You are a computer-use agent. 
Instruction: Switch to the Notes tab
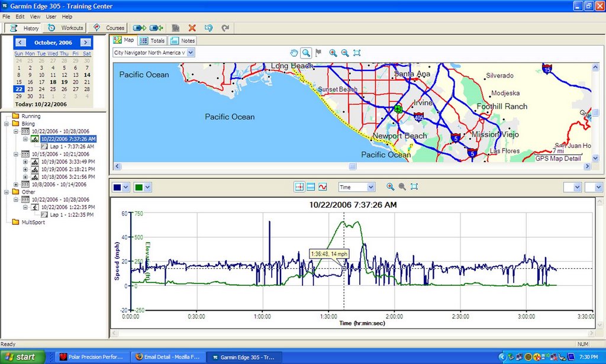tap(182, 41)
